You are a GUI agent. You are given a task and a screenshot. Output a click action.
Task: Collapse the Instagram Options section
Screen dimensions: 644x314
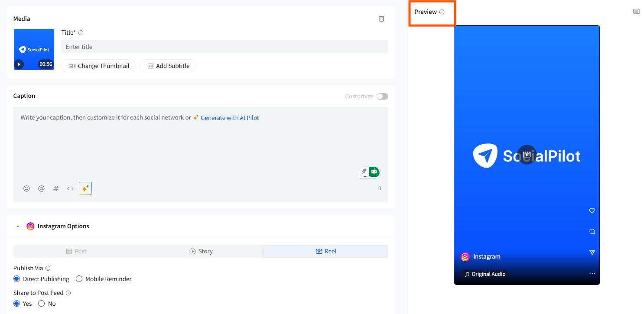tap(18, 226)
